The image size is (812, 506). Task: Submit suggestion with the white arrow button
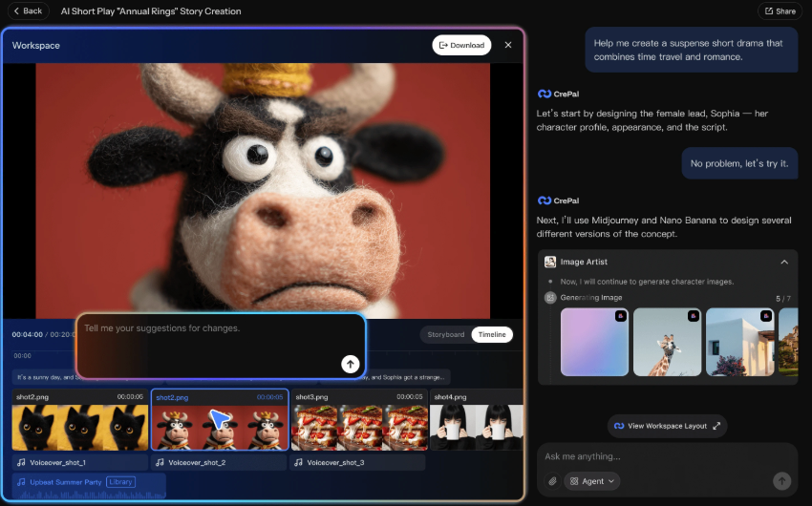pyautogui.click(x=351, y=364)
